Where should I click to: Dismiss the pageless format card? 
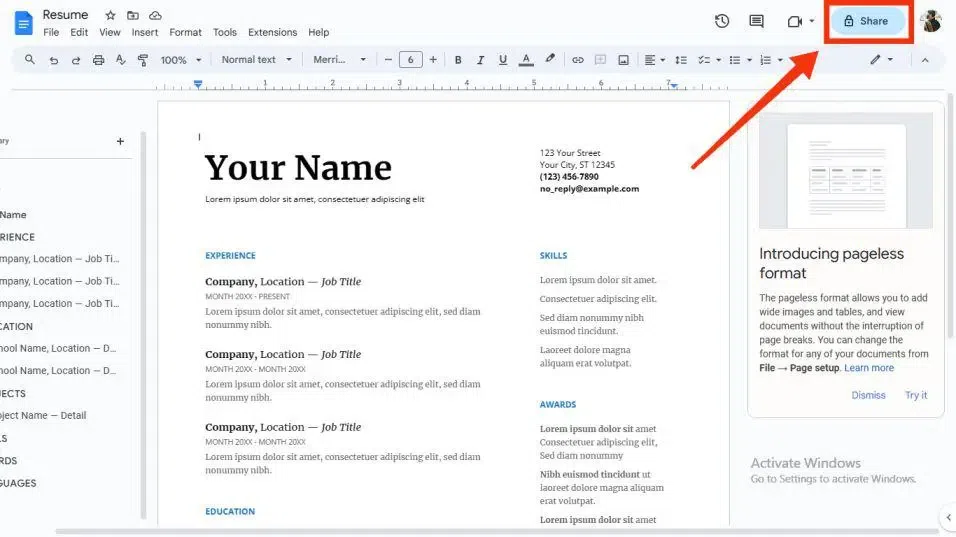tap(868, 395)
